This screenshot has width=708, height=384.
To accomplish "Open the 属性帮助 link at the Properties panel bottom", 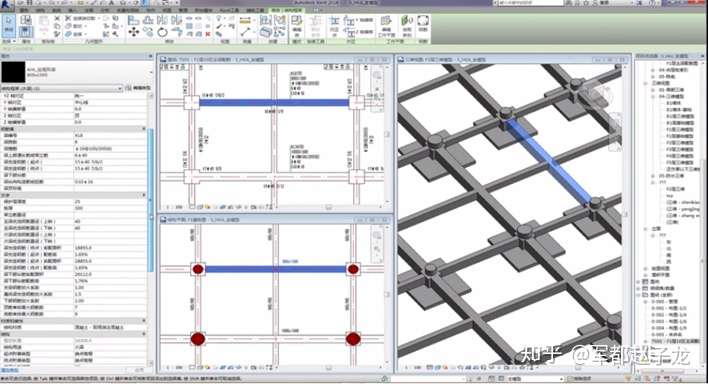I will point(9,370).
